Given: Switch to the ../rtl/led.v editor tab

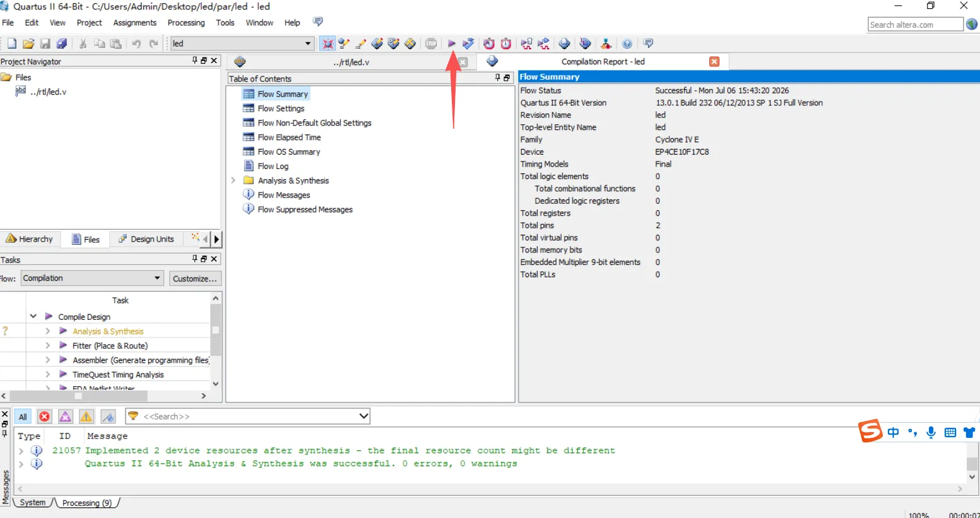Looking at the screenshot, I should [x=351, y=62].
